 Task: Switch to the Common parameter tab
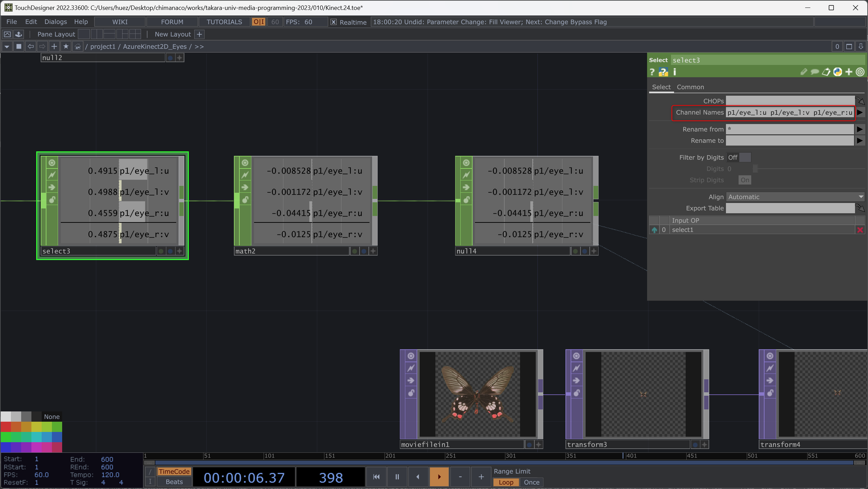tap(690, 87)
